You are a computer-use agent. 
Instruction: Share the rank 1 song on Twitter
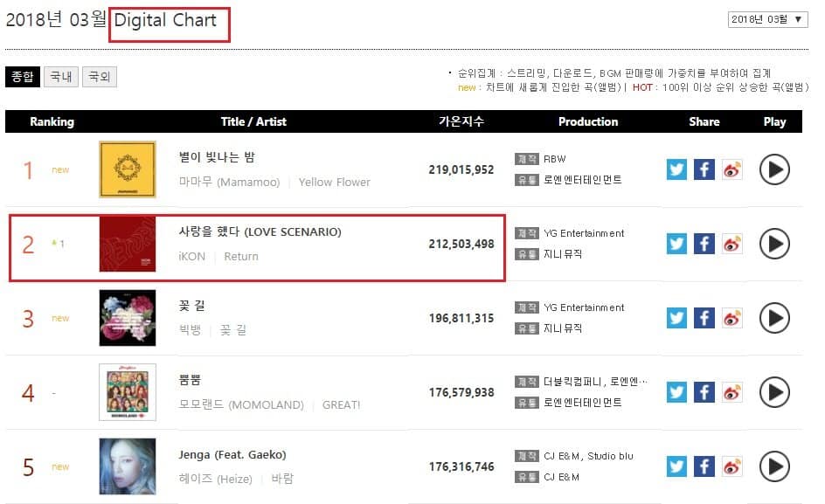(x=676, y=169)
